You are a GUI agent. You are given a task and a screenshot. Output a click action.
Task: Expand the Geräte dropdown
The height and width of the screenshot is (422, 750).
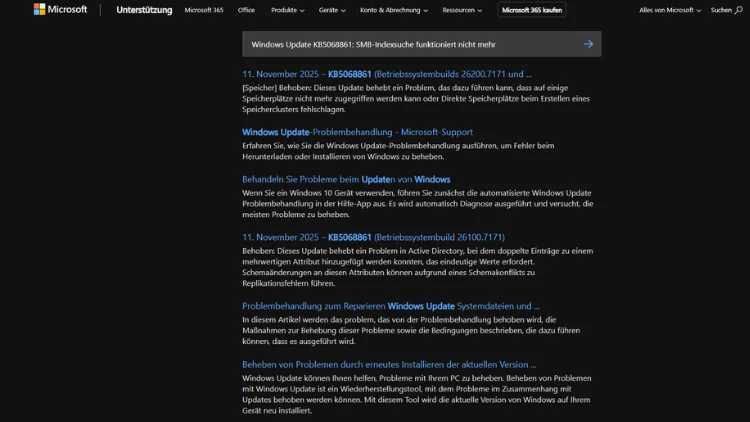(332, 10)
